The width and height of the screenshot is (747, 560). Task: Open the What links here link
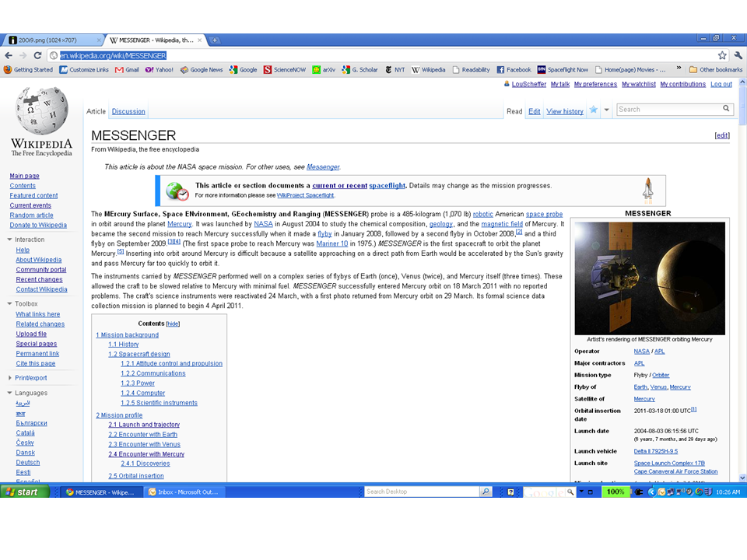coord(37,314)
